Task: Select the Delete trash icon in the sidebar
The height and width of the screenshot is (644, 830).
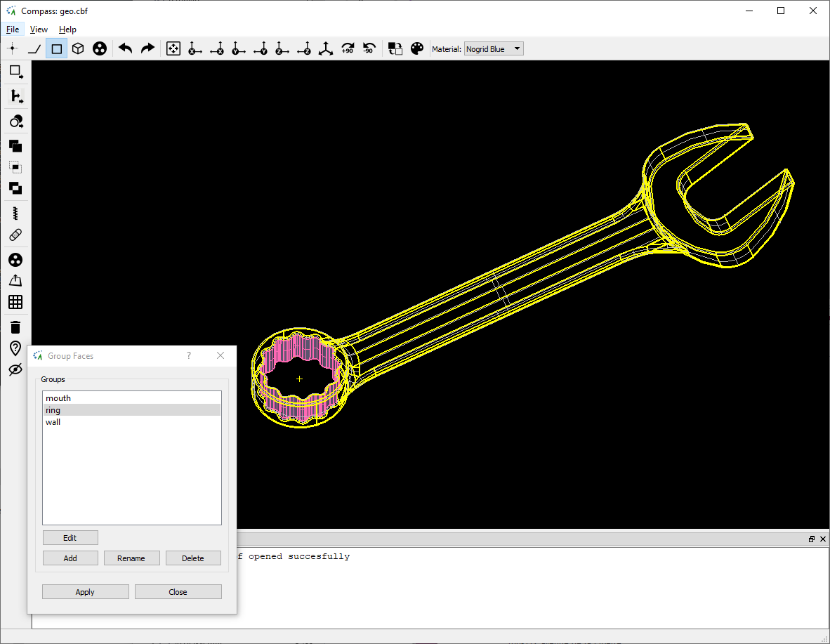Action: click(15, 327)
